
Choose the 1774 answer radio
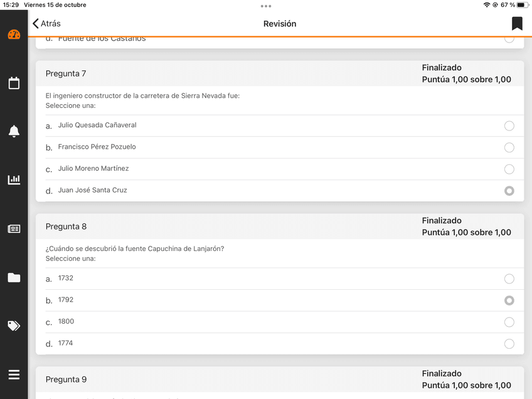509,344
